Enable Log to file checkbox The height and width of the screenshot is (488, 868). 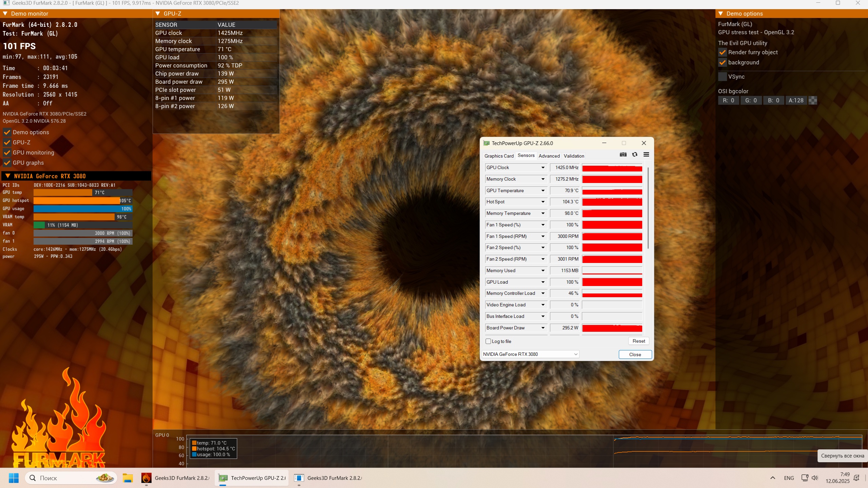pyautogui.click(x=488, y=341)
